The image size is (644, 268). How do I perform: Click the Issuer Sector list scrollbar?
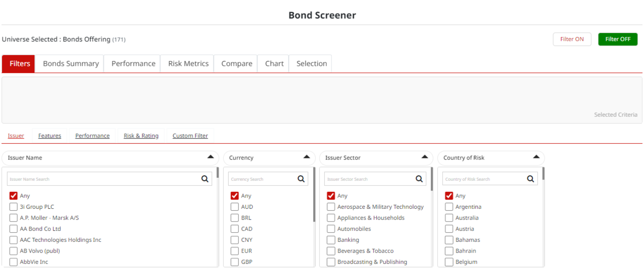tap(432, 179)
